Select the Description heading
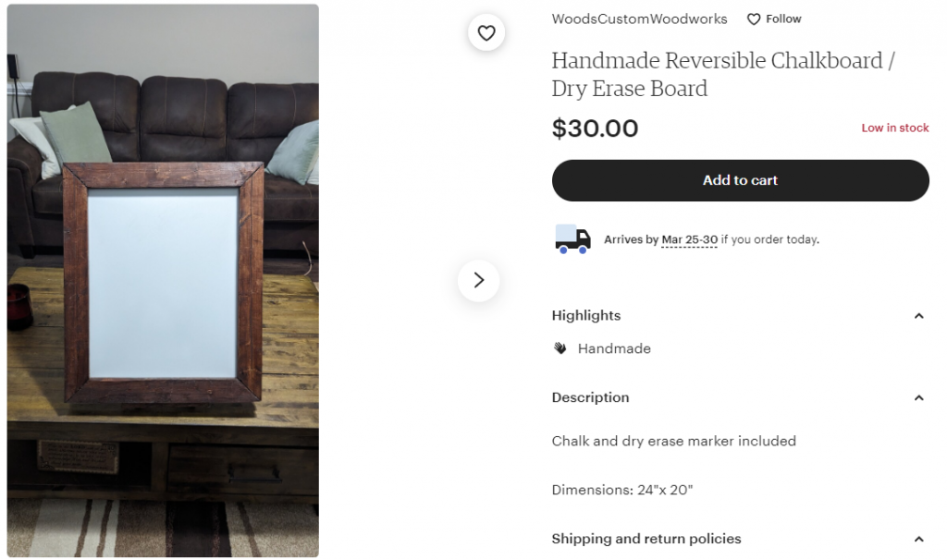Viewport: 947px width, 560px height. pos(590,397)
